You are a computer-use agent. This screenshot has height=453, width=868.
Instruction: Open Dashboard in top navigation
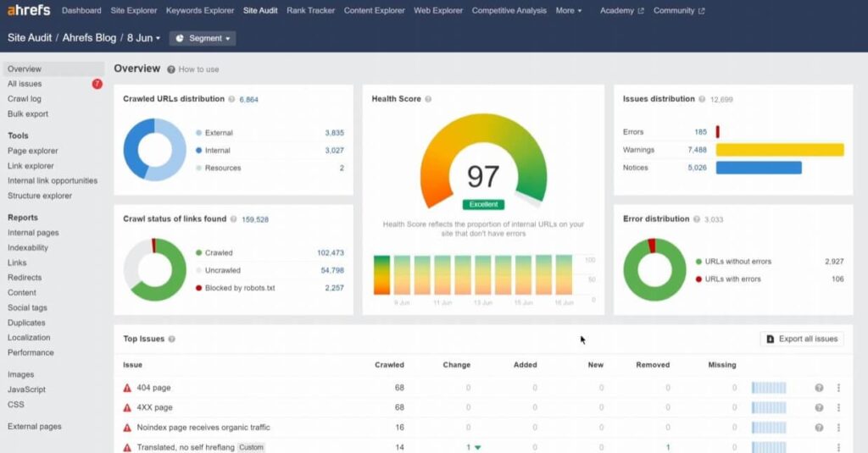coord(81,10)
